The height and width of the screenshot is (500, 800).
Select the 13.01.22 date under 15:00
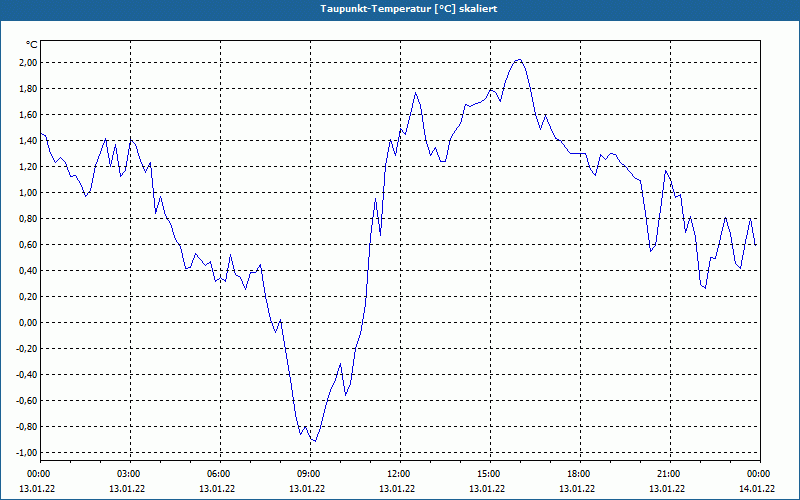[487, 489]
